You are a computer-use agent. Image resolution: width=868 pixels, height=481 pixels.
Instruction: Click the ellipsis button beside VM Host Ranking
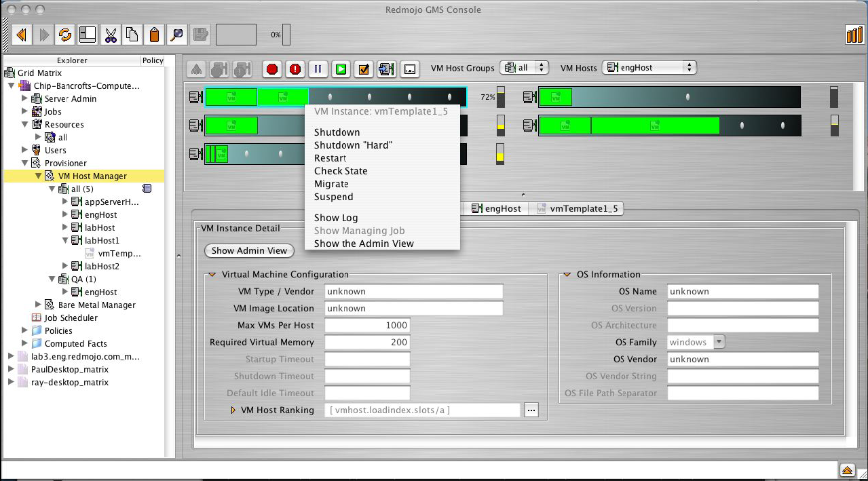[531, 410]
